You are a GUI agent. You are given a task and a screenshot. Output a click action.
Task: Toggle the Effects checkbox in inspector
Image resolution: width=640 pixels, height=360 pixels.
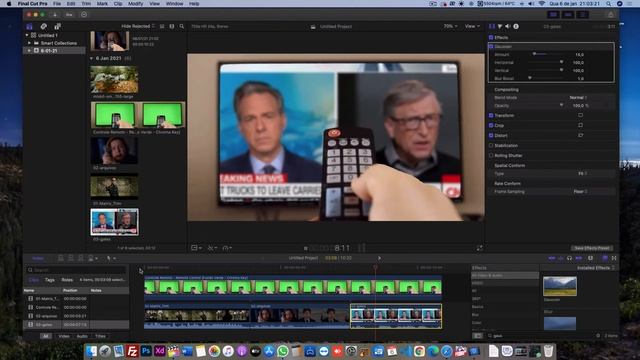click(491, 38)
